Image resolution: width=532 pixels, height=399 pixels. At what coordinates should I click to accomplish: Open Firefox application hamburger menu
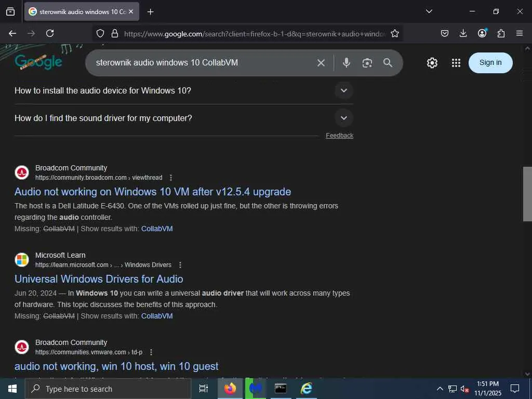(520, 33)
